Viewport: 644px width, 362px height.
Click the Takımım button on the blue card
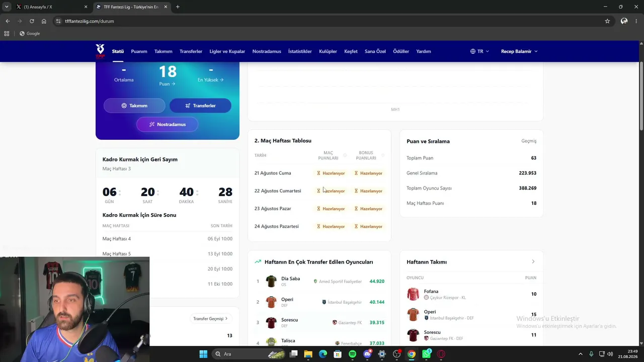click(134, 106)
